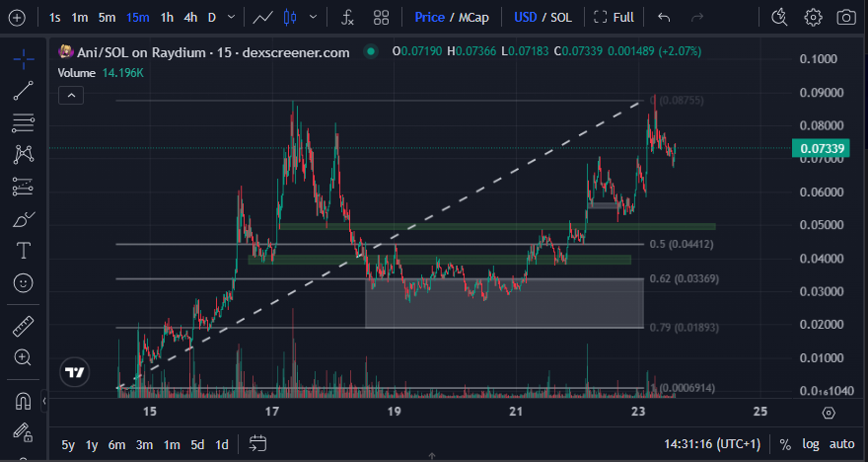
Task: Select the upper green support zone rectangle
Action: tap(498, 227)
